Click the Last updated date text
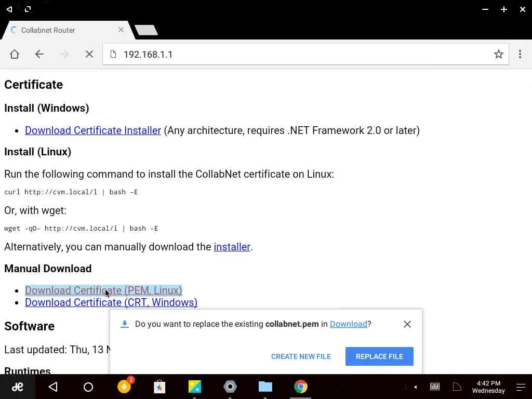This screenshot has width=532, height=399. coord(57,350)
